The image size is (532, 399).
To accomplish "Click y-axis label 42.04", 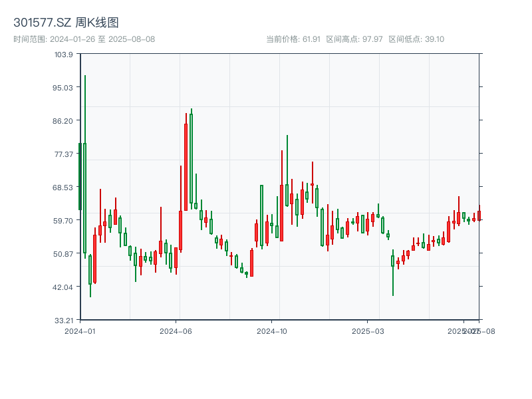I will click(63, 287).
